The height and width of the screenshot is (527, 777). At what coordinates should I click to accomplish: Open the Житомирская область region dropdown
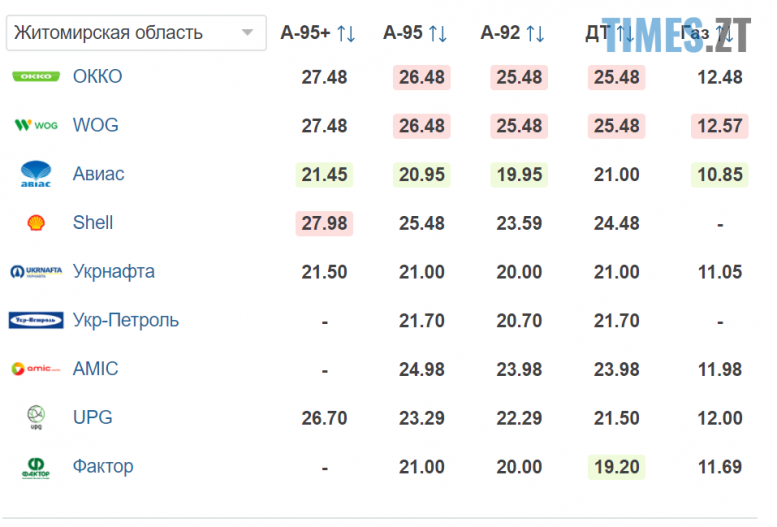[x=136, y=32]
